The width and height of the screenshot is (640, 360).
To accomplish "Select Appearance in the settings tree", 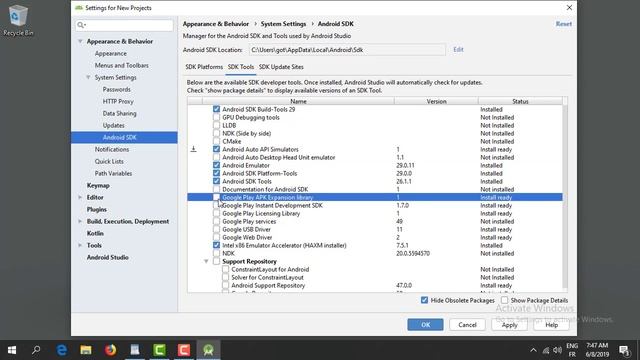I will (111, 53).
